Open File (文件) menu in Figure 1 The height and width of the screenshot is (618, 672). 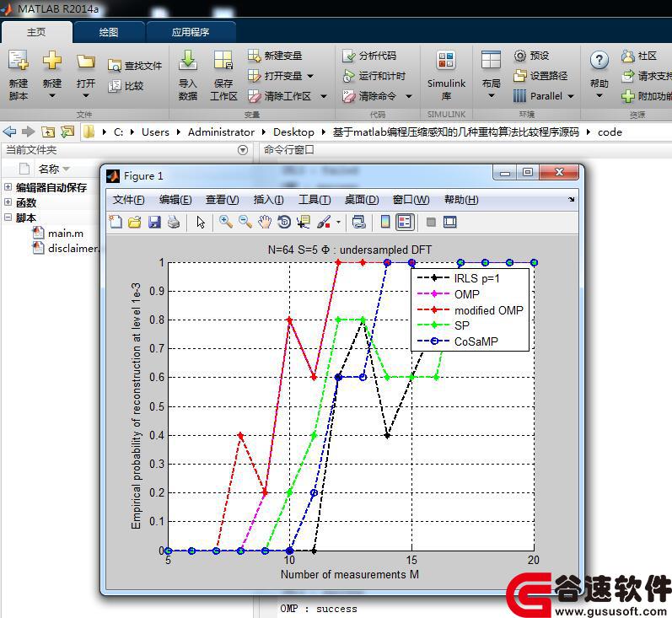point(128,199)
